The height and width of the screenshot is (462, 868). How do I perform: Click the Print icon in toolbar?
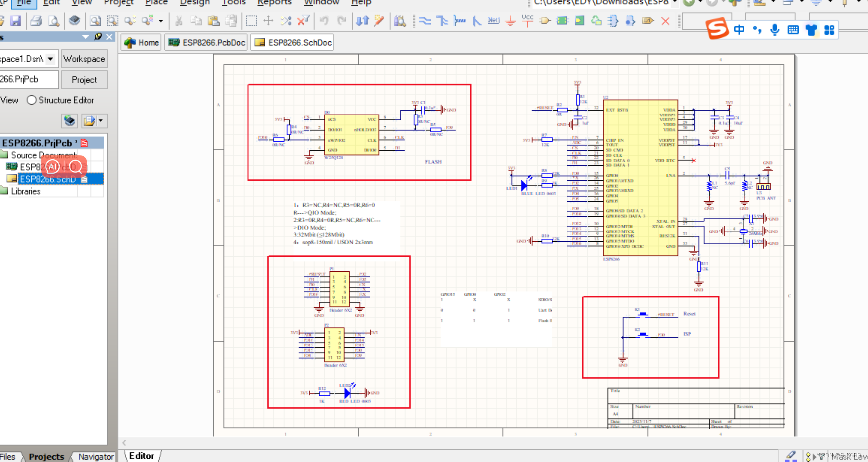pos(36,21)
